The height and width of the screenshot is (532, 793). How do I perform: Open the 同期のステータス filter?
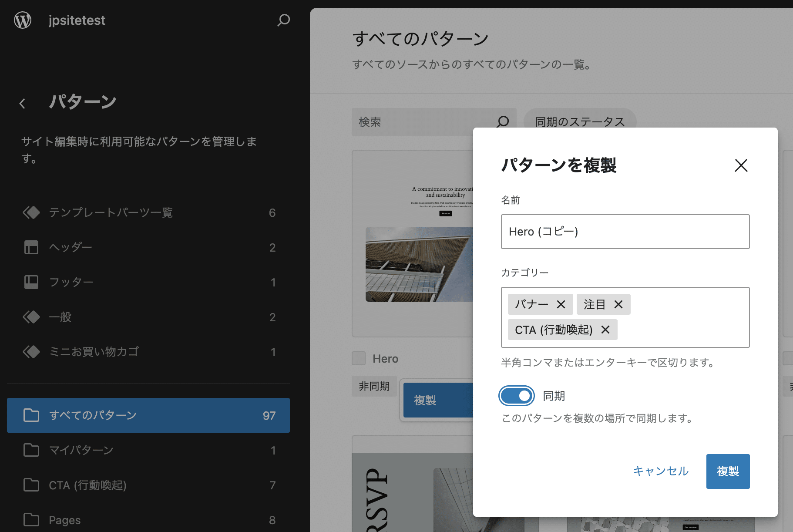[x=580, y=122]
